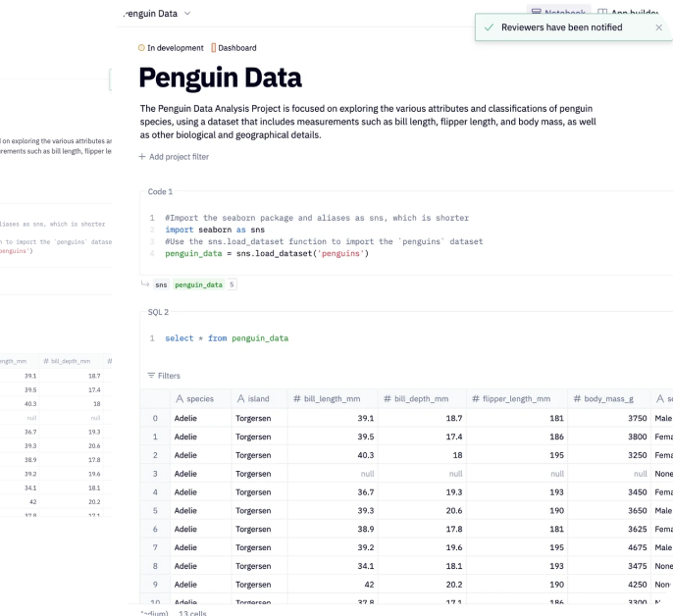Image resolution: width=673 pixels, height=616 pixels.
Task: Click the green checkmark in the notification
Action: 489,27
